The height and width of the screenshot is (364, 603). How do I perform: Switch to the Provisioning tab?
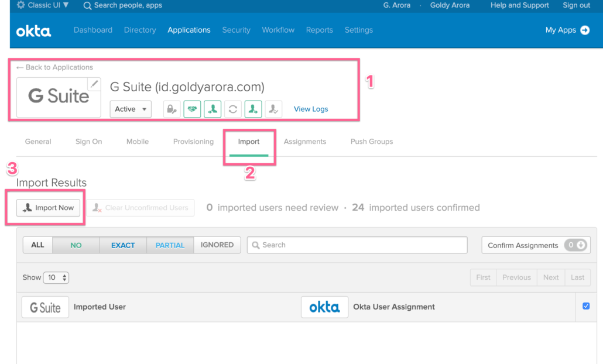click(193, 142)
